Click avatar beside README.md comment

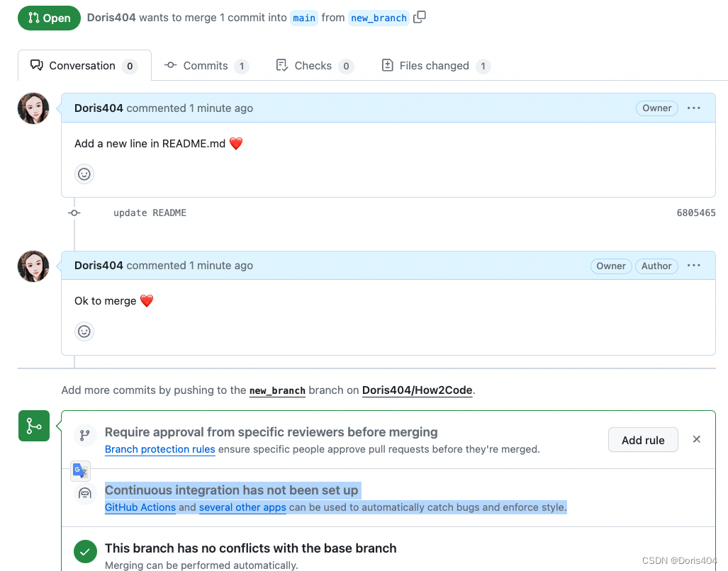tap(33, 108)
